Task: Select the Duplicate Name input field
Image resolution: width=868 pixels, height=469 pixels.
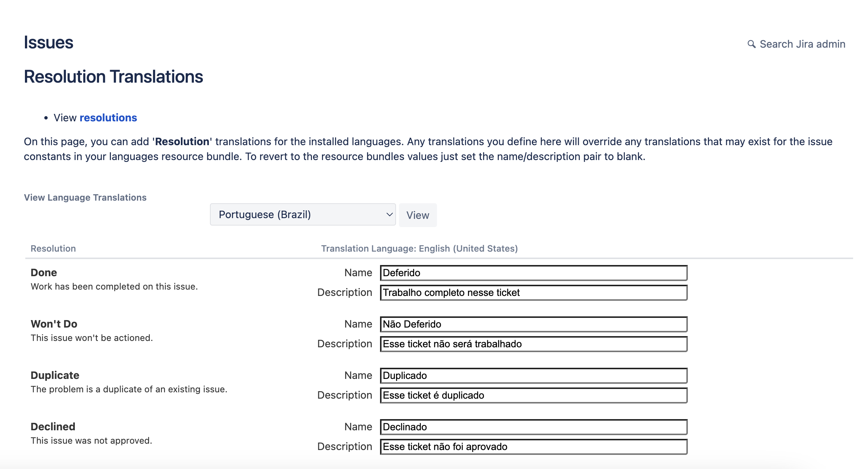Action: click(533, 376)
